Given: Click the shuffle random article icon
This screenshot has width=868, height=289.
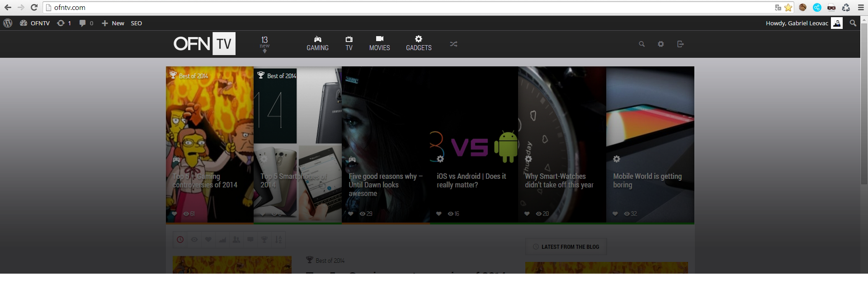Looking at the screenshot, I should point(454,44).
